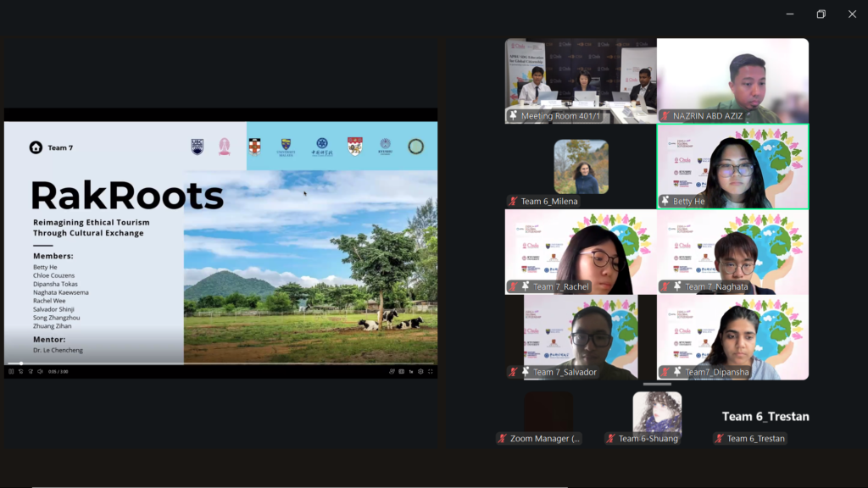This screenshot has width=868, height=488.
Task: Click the mentor name "Dr. Le Chencheng"
Action: coord(58,350)
